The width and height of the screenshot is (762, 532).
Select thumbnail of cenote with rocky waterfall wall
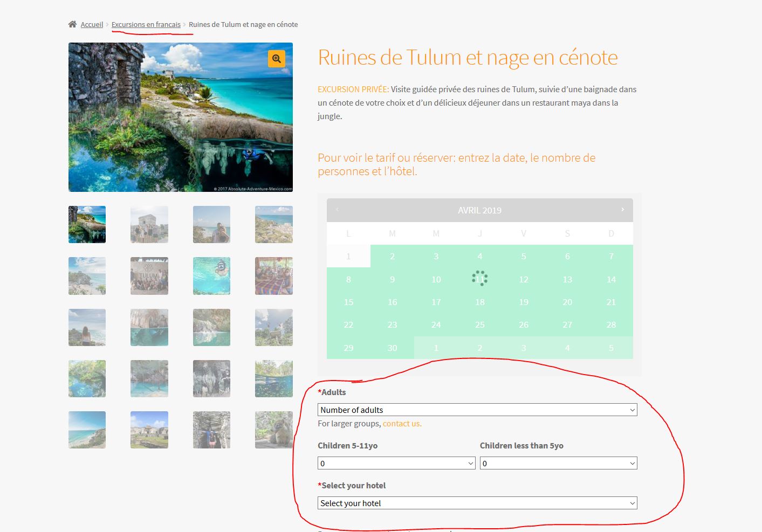click(x=211, y=327)
